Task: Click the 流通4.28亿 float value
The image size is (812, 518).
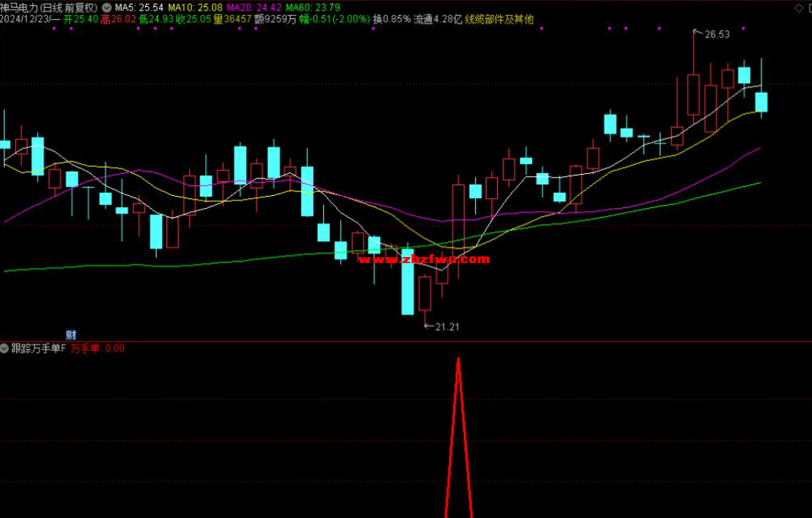Action: coord(437,19)
